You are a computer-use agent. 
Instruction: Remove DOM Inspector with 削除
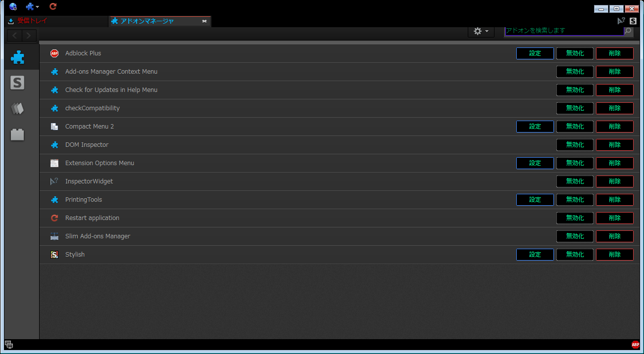coord(615,145)
